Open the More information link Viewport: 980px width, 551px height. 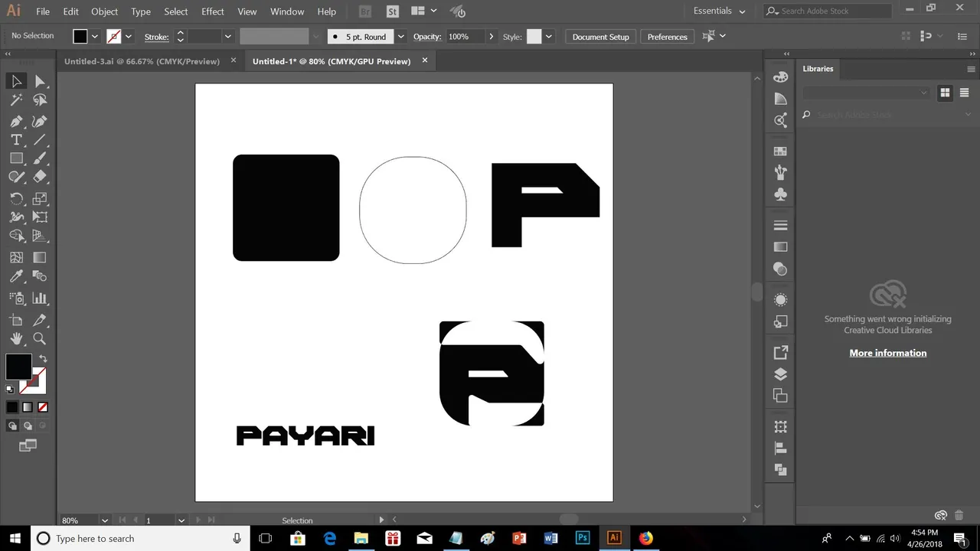[x=887, y=353]
